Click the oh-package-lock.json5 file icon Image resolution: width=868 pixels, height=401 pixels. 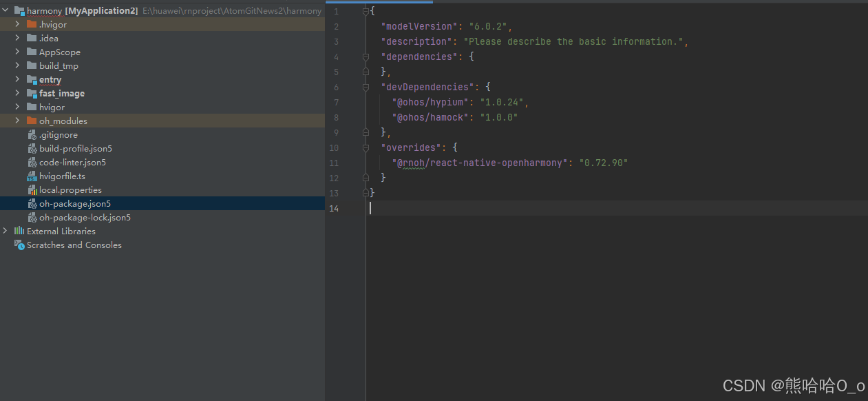coord(32,217)
